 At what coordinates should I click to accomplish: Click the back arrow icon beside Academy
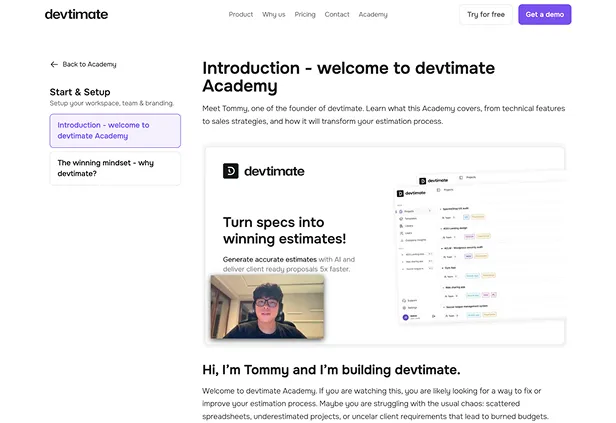point(54,64)
